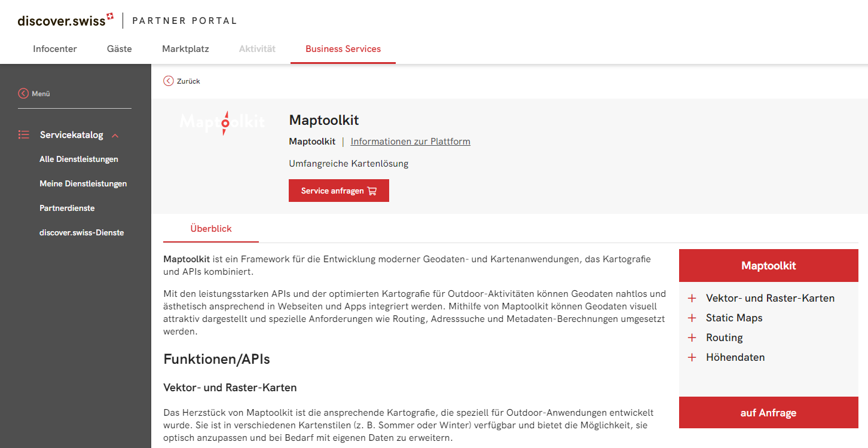868x448 pixels.
Task: Click the Vektor- und Raster-Karten subheading
Action: (x=230, y=388)
